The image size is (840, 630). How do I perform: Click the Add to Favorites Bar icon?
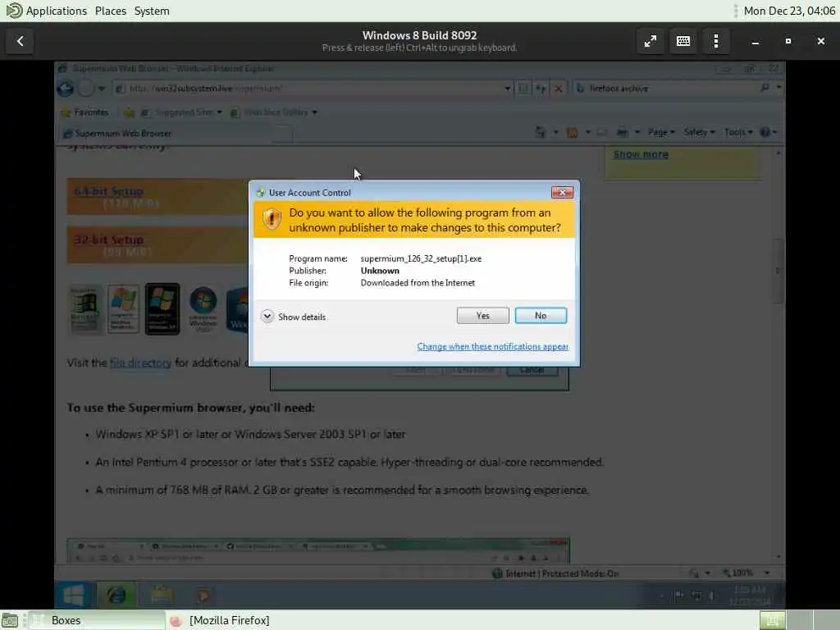click(x=129, y=112)
